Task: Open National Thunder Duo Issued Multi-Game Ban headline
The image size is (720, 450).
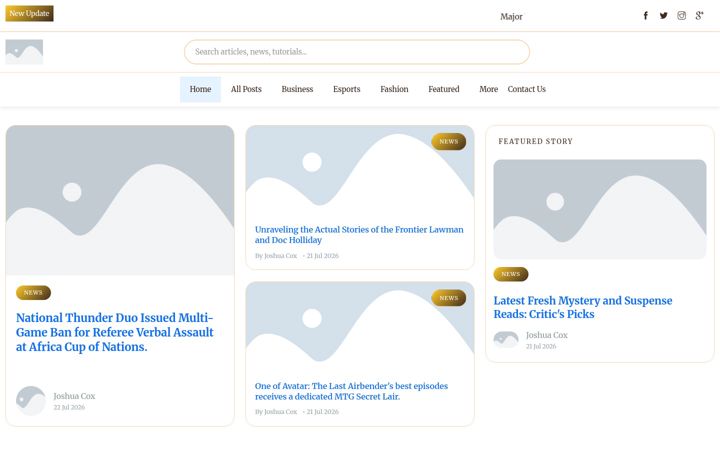Action: pos(115,332)
